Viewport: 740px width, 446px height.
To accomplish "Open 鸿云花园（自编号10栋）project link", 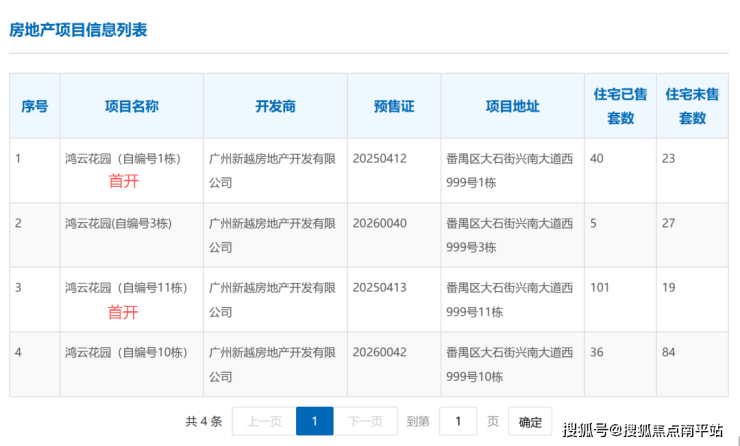I will pyautogui.click(x=126, y=352).
